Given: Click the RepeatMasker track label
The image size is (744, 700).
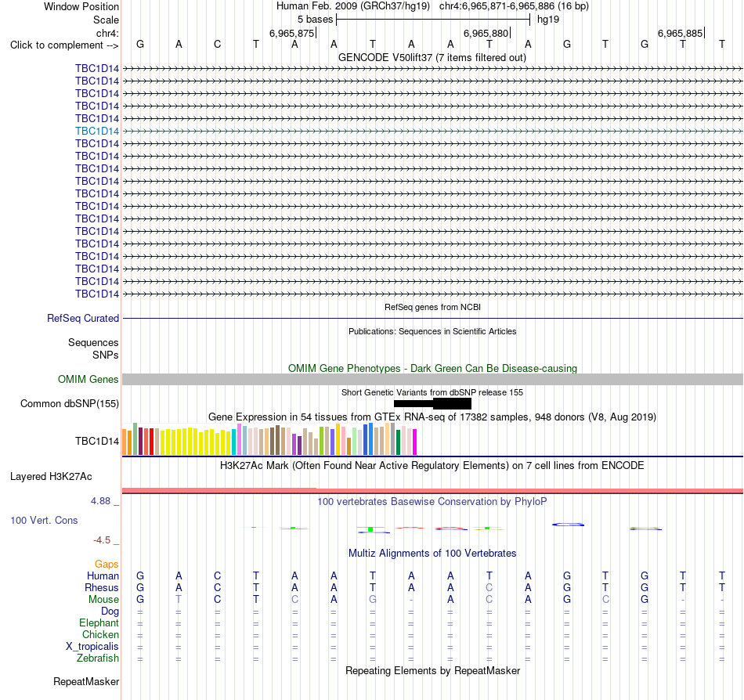Looking at the screenshot, I should point(86,681).
